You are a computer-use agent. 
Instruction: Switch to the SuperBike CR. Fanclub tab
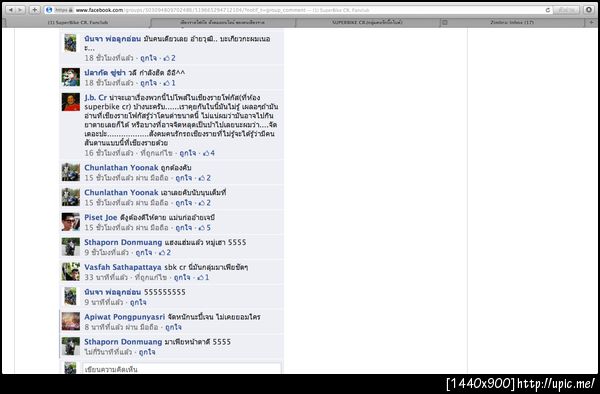click(78, 23)
